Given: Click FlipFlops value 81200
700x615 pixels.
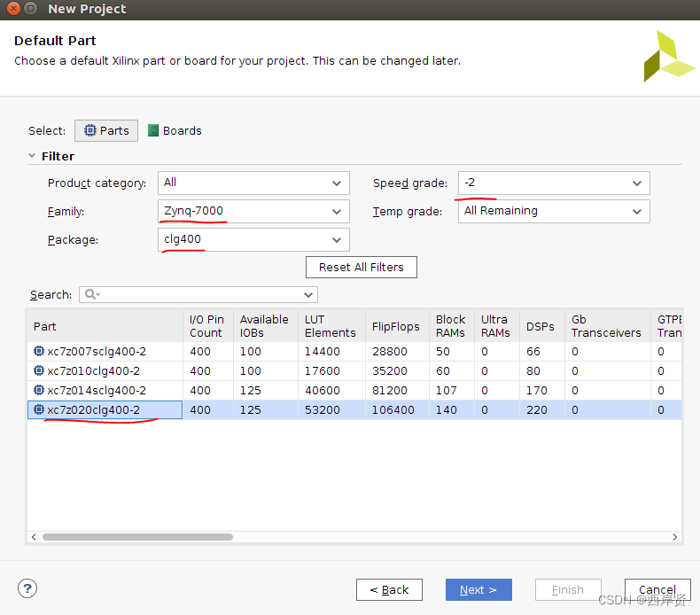Looking at the screenshot, I should pos(389,390).
